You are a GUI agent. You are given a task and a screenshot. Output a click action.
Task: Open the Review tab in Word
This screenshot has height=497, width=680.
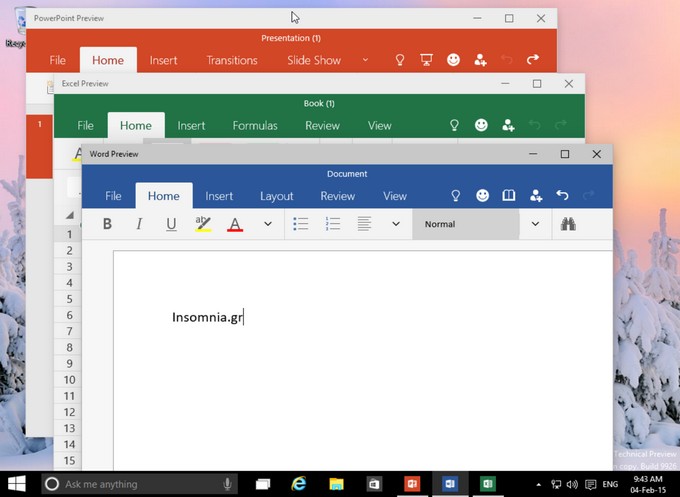click(337, 196)
